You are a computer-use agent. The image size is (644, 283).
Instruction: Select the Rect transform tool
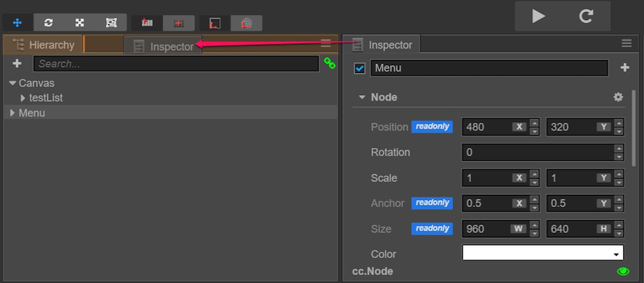[x=112, y=23]
